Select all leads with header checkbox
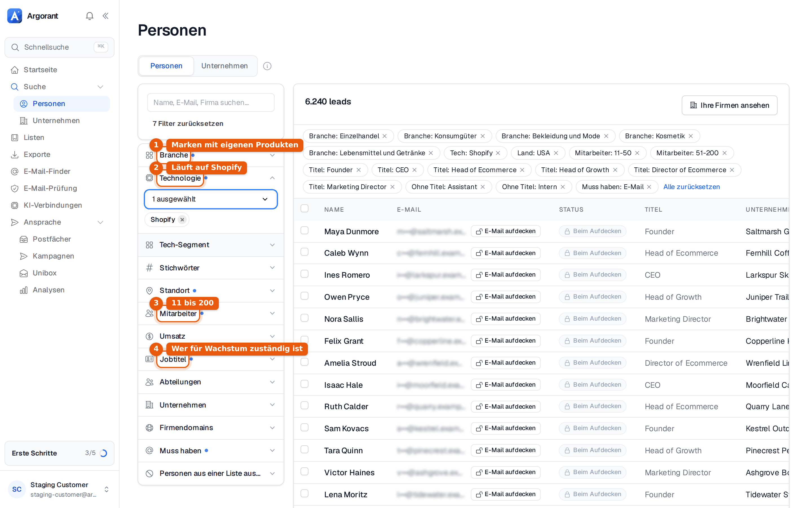This screenshot has width=812, height=508. coord(304,208)
